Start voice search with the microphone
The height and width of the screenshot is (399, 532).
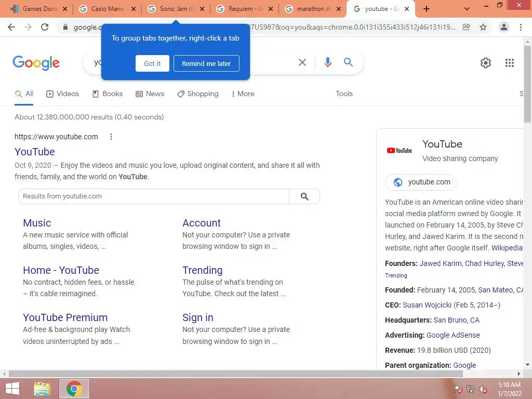click(327, 62)
